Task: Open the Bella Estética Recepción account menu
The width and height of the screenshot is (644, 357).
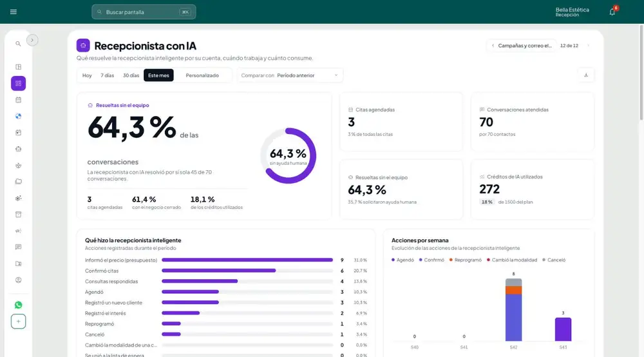Action: coord(572,12)
